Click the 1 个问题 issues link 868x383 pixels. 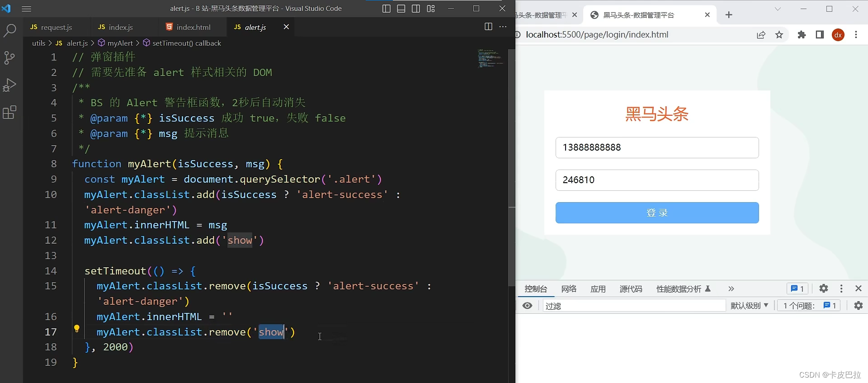[x=809, y=306]
